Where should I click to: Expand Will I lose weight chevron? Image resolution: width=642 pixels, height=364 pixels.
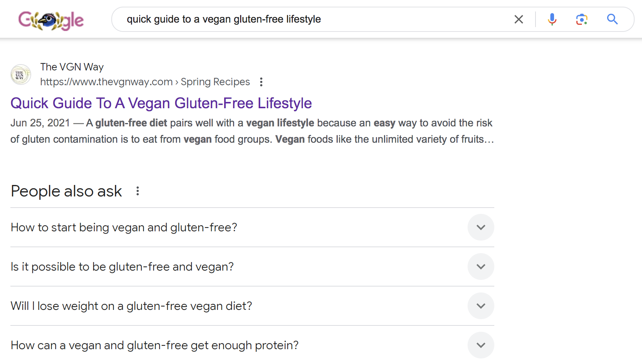pyautogui.click(x=481, y=306)
